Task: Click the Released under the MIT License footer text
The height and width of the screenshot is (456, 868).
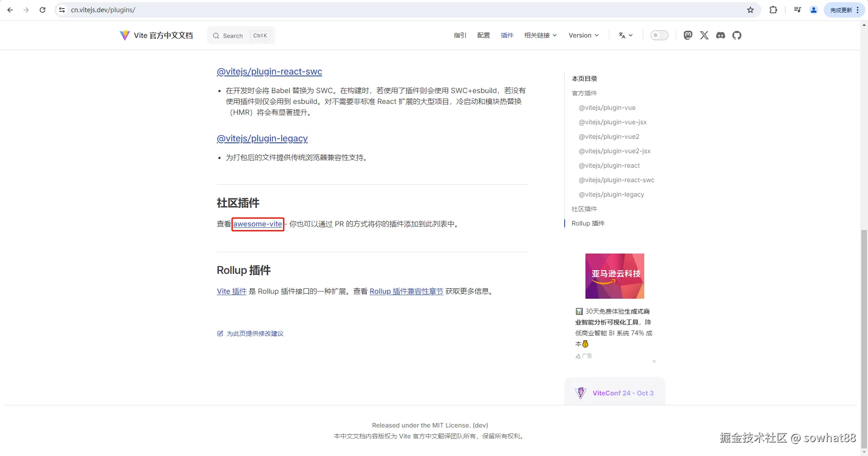Action: [430, 425]
